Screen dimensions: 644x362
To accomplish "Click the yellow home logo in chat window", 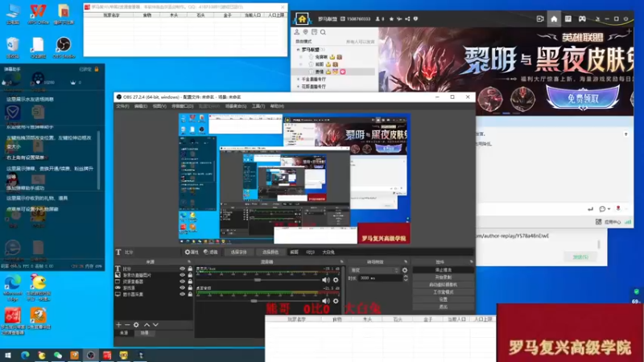I will 303,19.
